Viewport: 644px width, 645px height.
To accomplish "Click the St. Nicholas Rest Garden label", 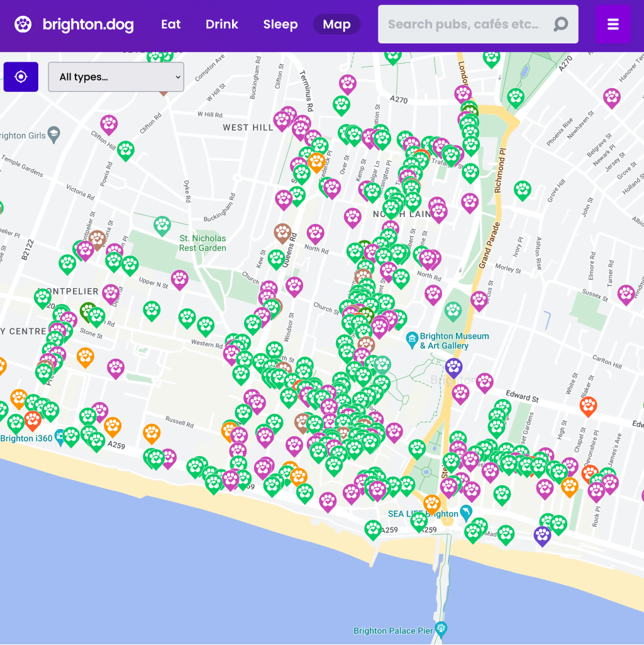I will (x=203, y=243).
